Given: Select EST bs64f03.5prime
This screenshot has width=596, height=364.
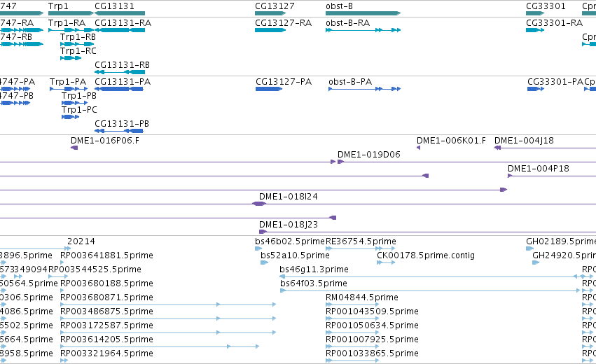Looking at the screenshot, I should (x=430, y=290).
